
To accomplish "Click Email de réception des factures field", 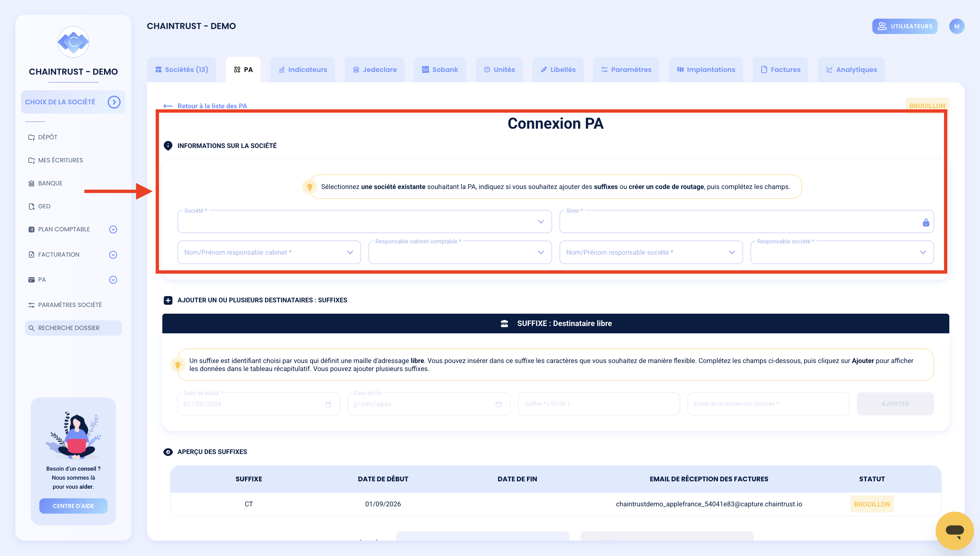I will point(768,404).
